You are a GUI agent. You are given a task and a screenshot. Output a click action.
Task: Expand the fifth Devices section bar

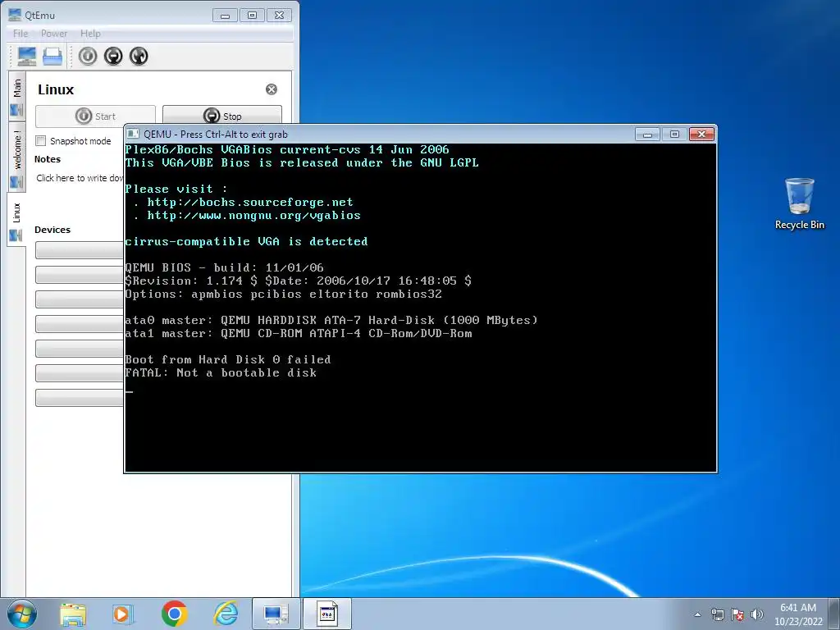point(80,349)
